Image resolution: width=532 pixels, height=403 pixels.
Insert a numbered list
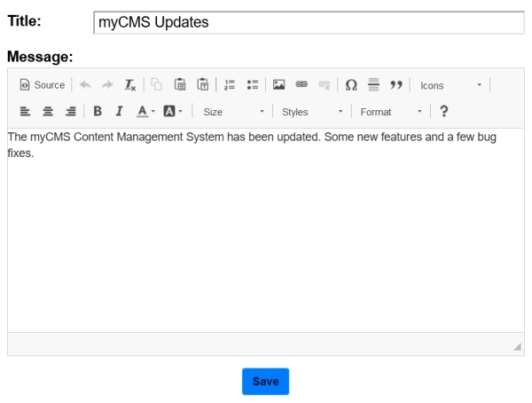[x=229, y=85]
